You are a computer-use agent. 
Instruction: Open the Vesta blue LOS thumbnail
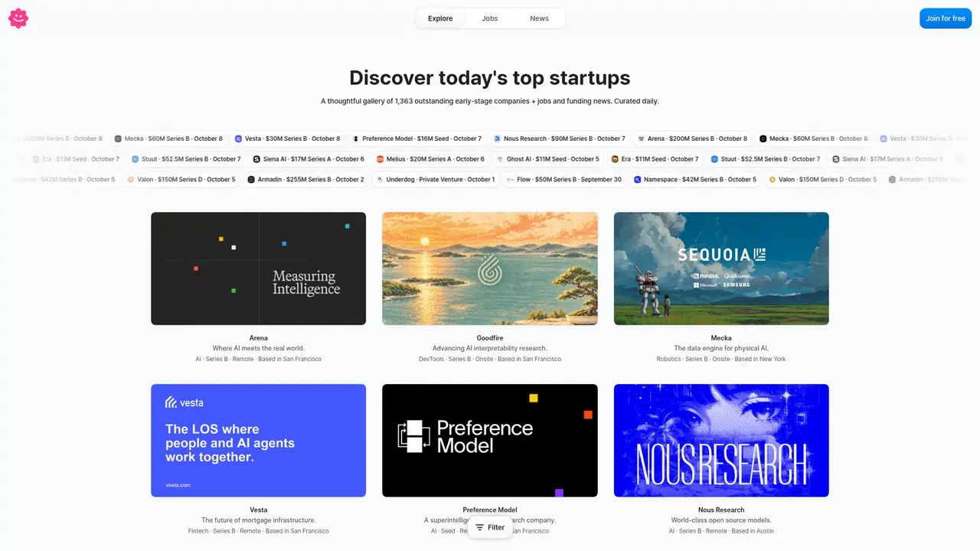[x=259, y=441]
